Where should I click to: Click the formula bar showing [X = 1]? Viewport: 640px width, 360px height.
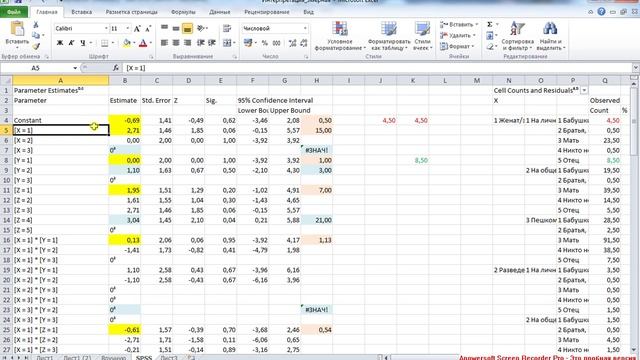tap(378, 68)
